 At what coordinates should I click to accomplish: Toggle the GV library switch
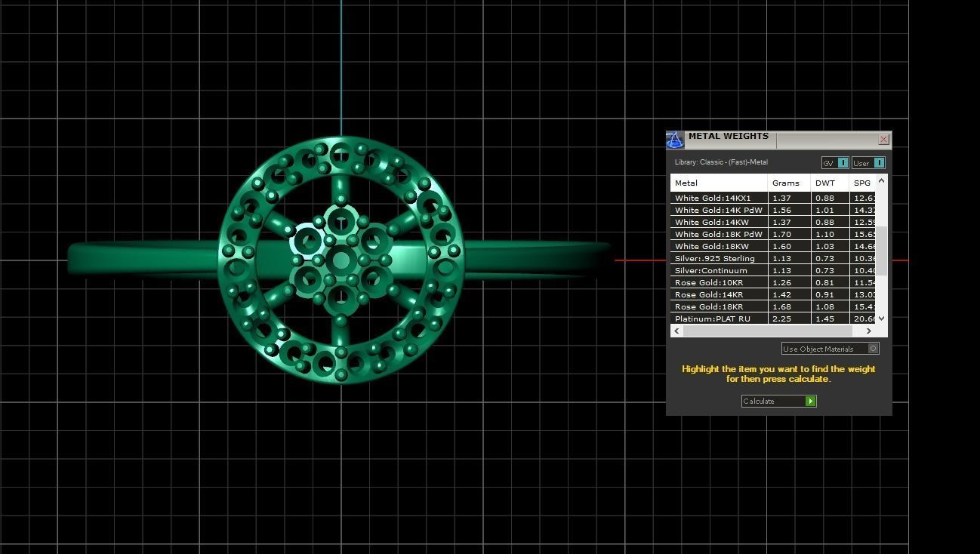tap(835, 163)
